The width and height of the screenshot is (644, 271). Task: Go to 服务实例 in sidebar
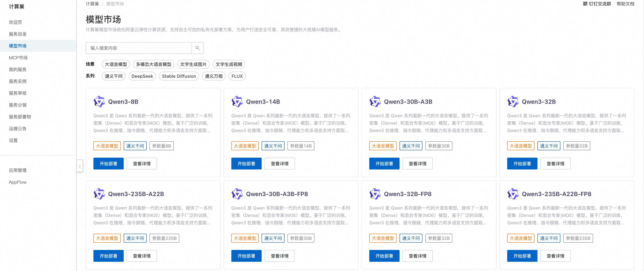tap(18, 81)
